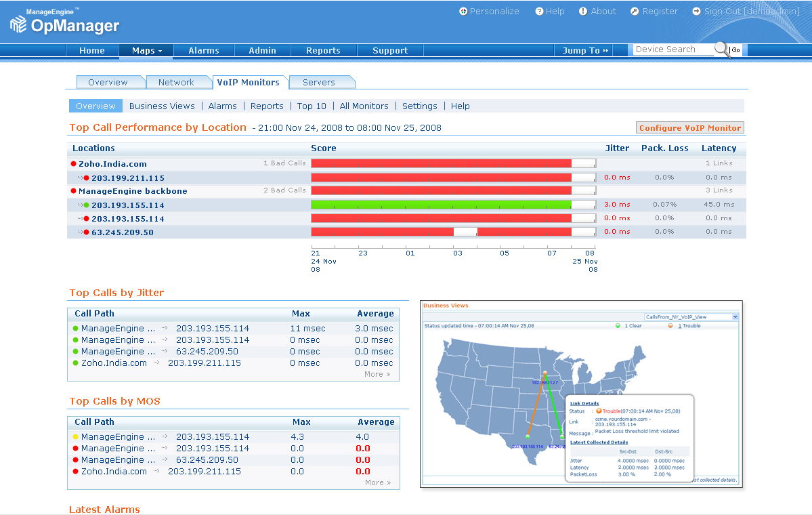Click the Link Details heading in popup
The height and width of the screenshot is (515, 812).
(x=584, y=403)
